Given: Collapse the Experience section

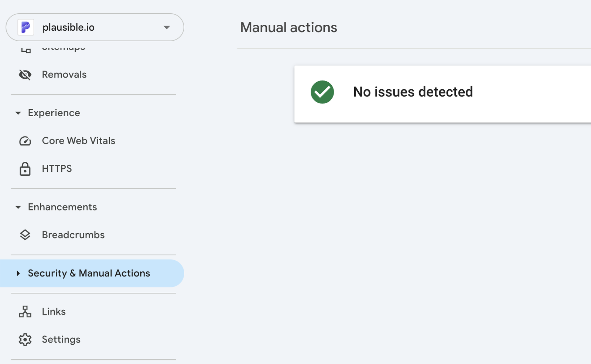Looking at the screenshot, I should (x=18, y=113).
